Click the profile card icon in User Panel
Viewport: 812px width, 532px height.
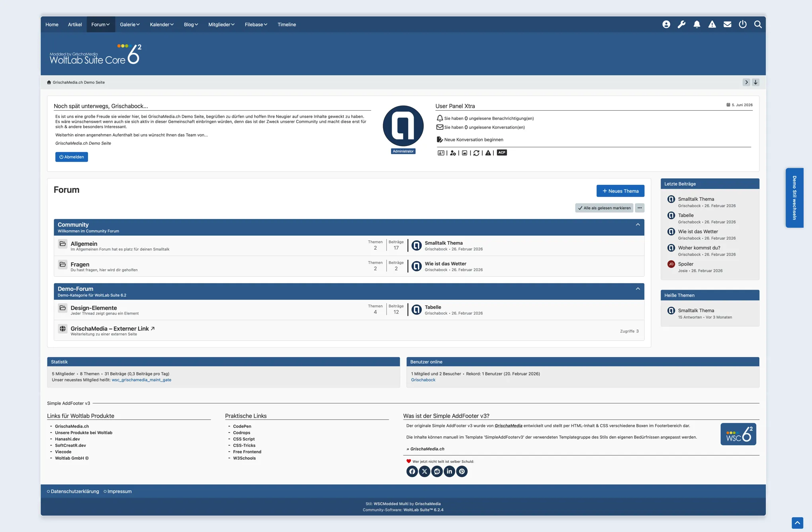pos(441,153)
